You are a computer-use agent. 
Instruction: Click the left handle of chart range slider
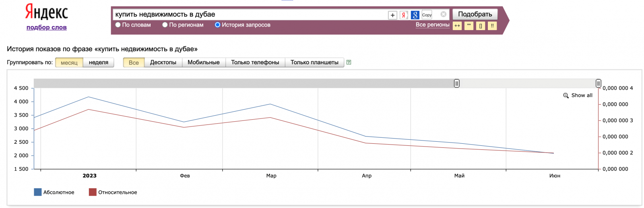(456, 83)
